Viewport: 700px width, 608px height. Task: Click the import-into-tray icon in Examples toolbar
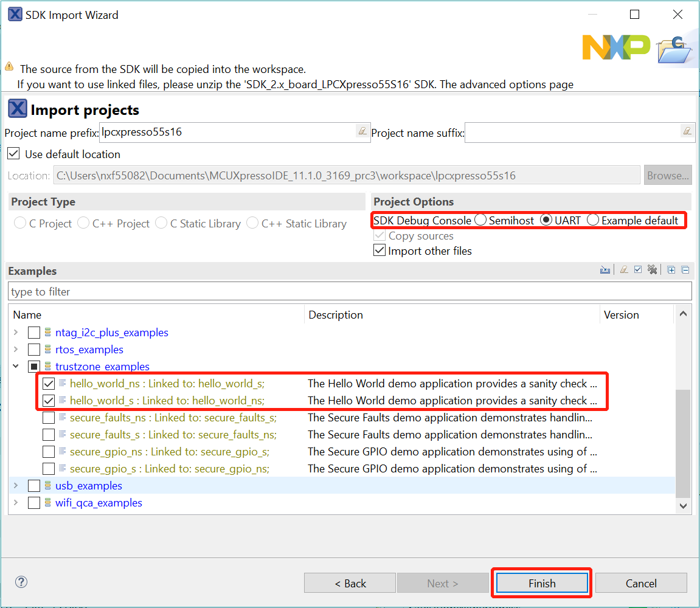coord(605,270)
